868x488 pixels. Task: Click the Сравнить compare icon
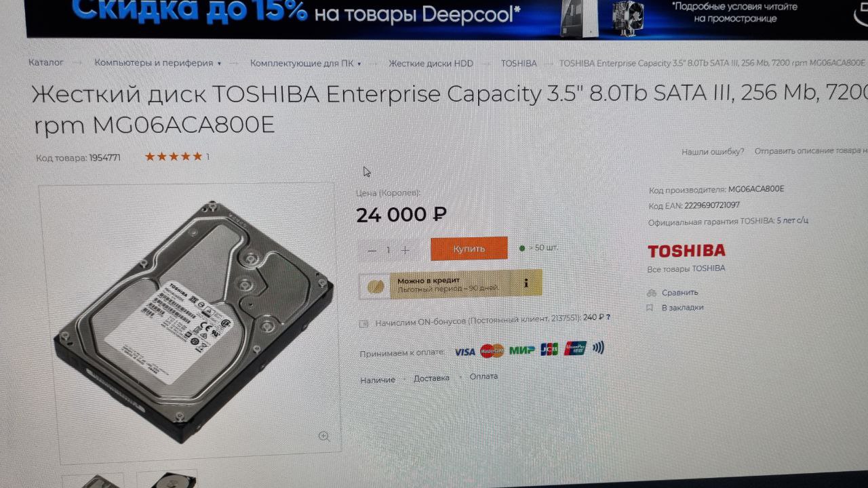click(x=651, y=293)
